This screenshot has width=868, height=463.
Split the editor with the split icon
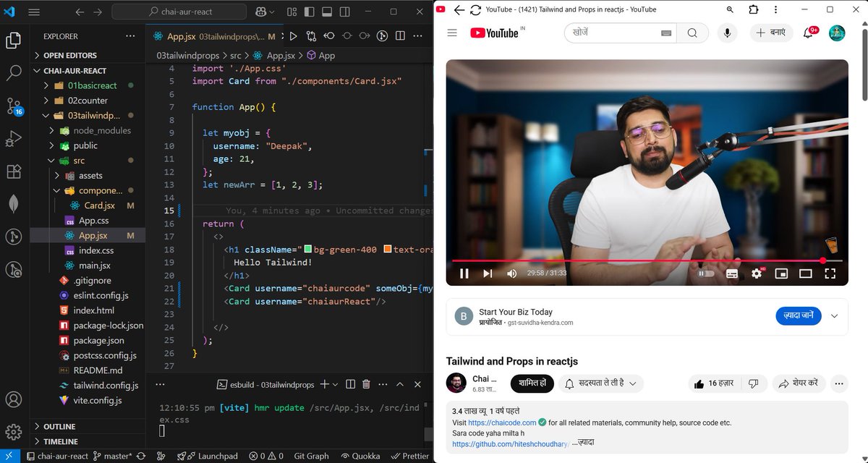pyautogui.click(x=401, y=36)
